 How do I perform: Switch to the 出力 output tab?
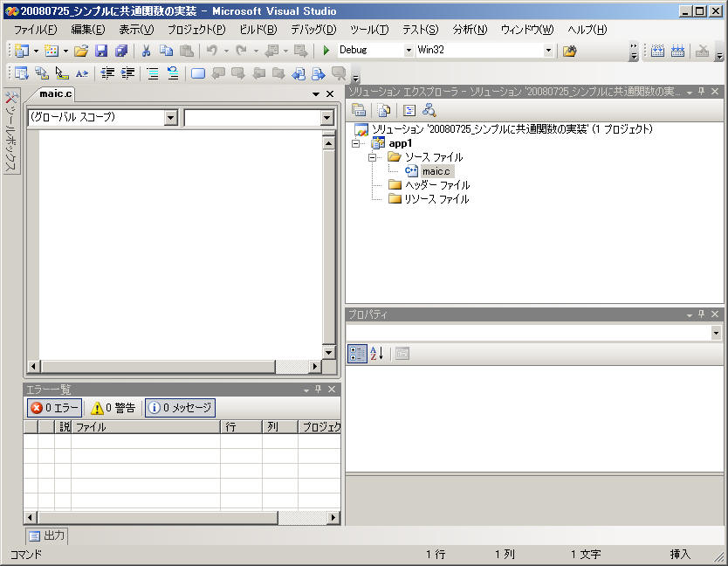coord(46,535)
